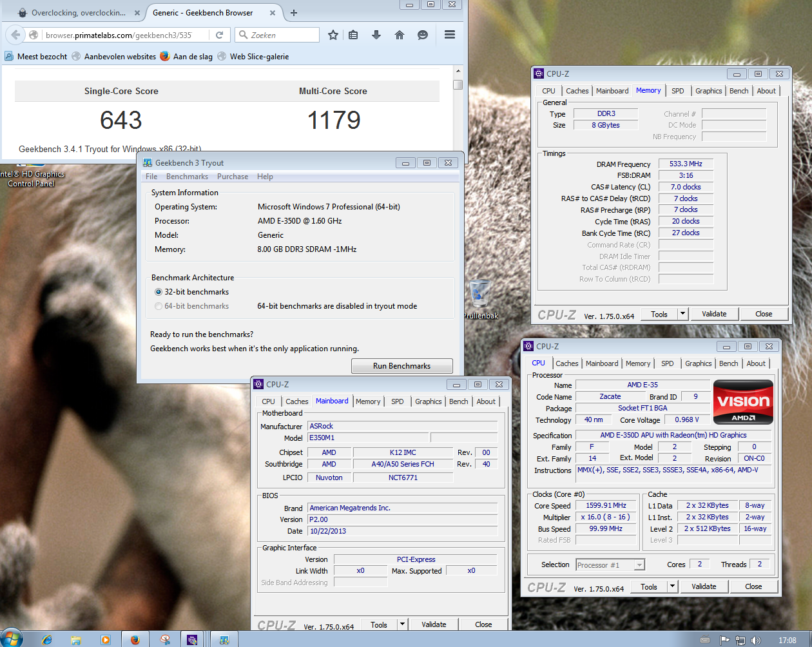Click the taskbar clock showing 17:08
The width and height of the screenshot is (812, 647).
click(788, 640)
